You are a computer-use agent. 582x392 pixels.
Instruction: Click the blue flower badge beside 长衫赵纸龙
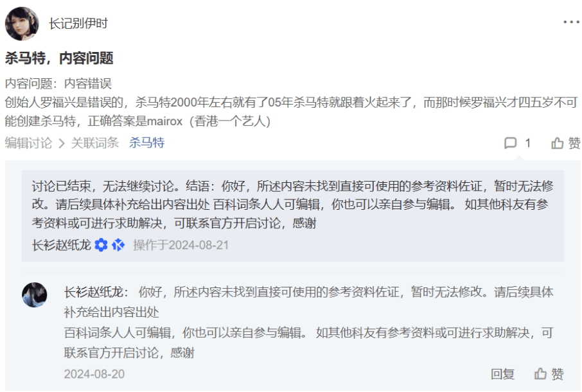click(101, 245)
